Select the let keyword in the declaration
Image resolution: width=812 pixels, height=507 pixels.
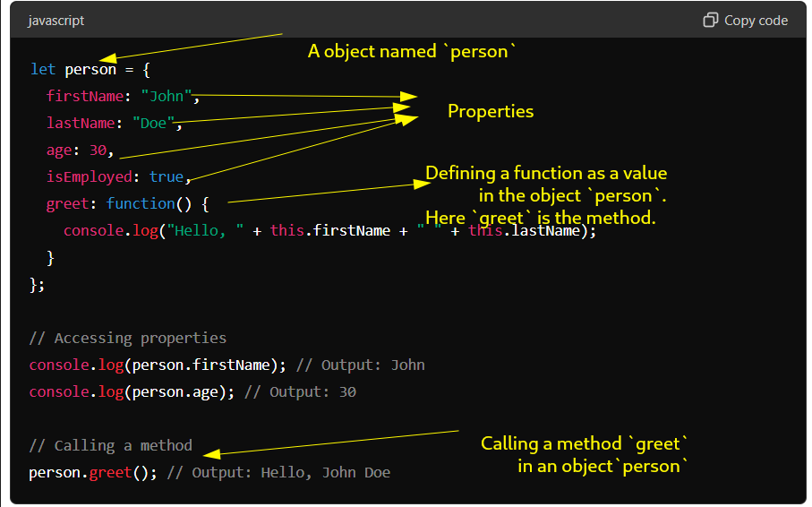43,69
